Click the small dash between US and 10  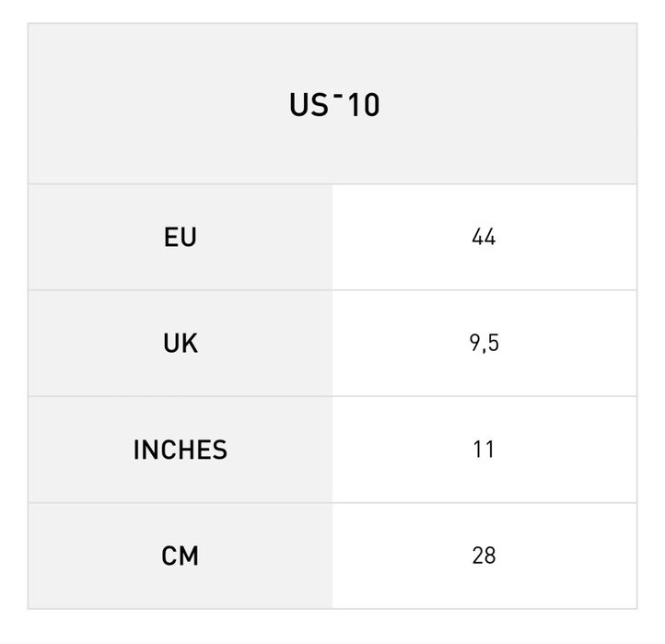[339, 94]
